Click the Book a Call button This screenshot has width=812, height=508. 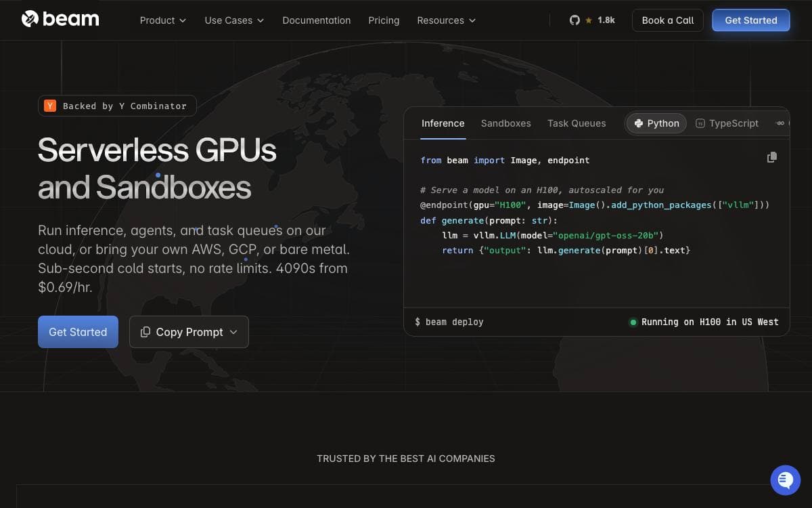click(x=668, y=20)
